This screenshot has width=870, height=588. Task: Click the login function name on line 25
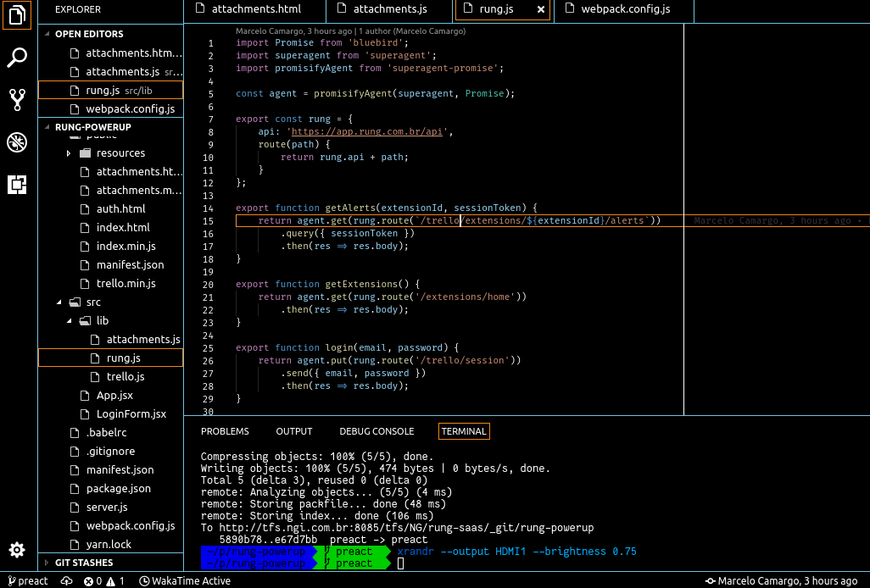339,348
